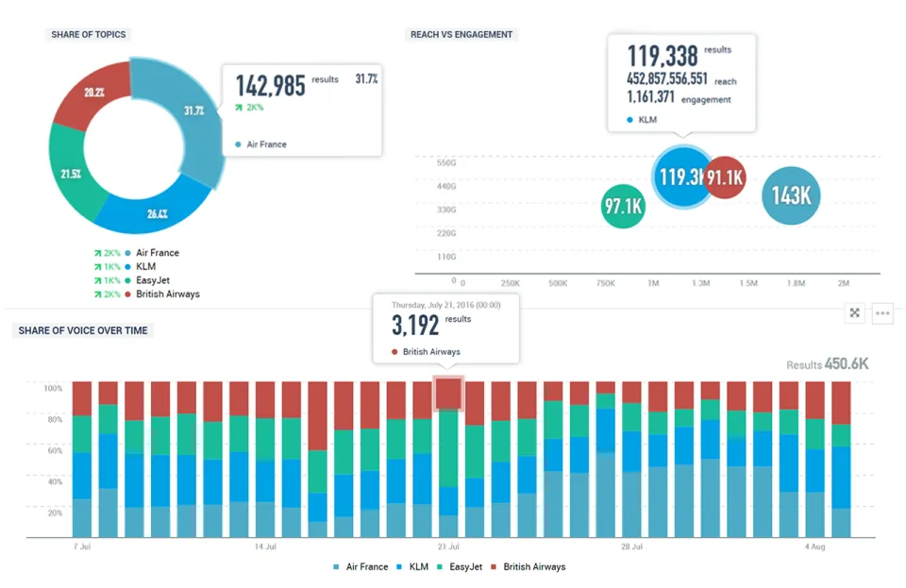Viewport: 906px width, 588px height.
Task: Toggle Air France in bottom chart legend
Action: pos(361,566)
